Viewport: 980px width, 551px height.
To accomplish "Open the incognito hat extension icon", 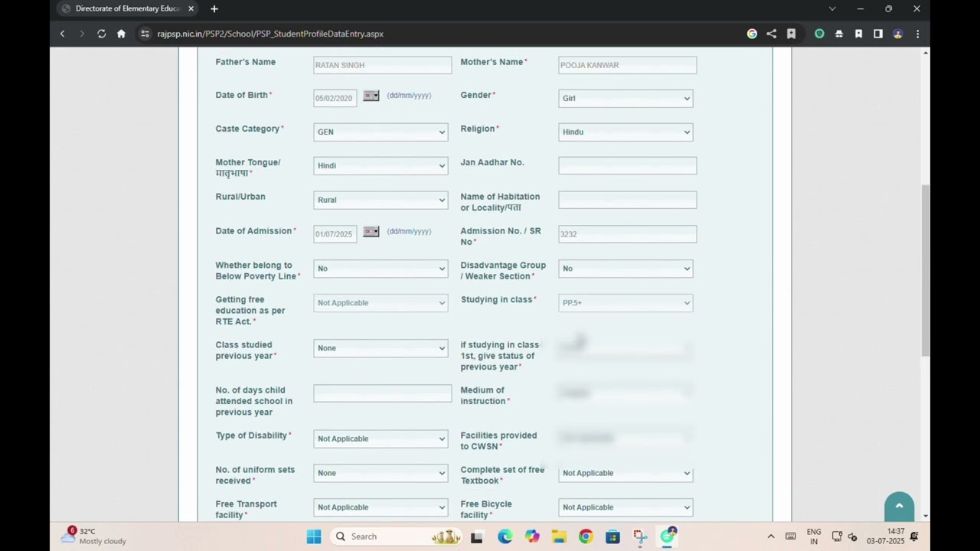I will (x=839, y=34).
